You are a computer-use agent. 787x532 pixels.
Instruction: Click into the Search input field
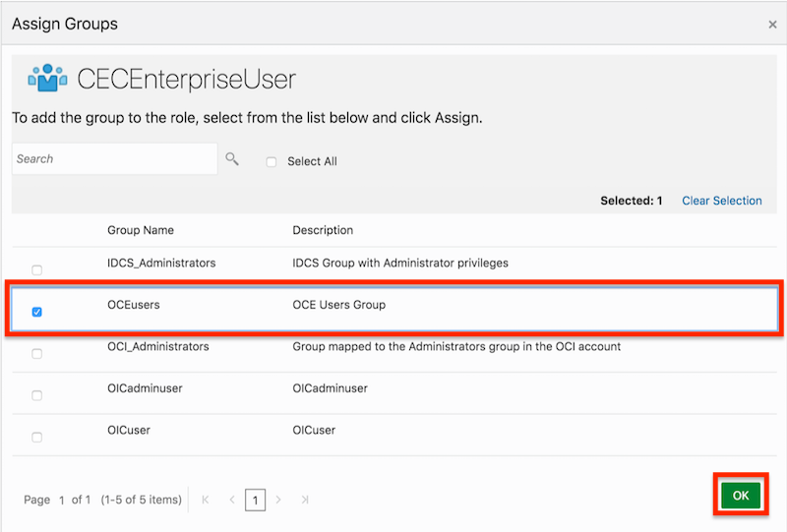pyautogui.click(x=113, y=158)
